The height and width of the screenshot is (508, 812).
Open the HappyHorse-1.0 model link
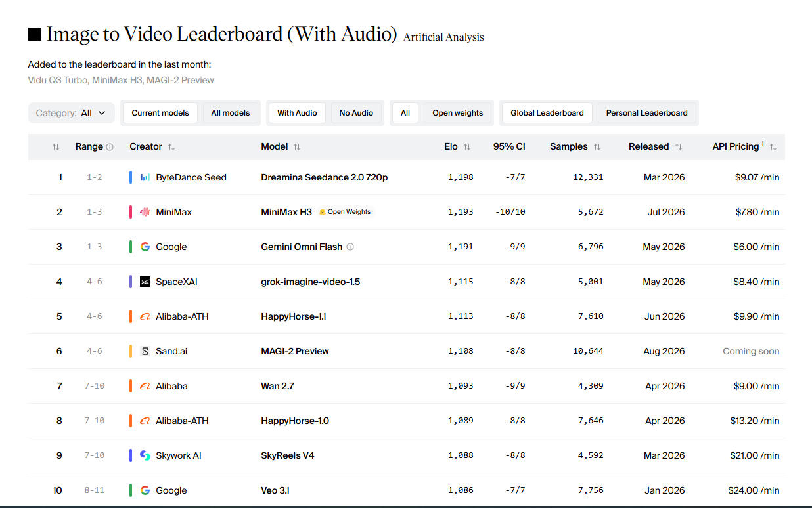tap(295, 421)
